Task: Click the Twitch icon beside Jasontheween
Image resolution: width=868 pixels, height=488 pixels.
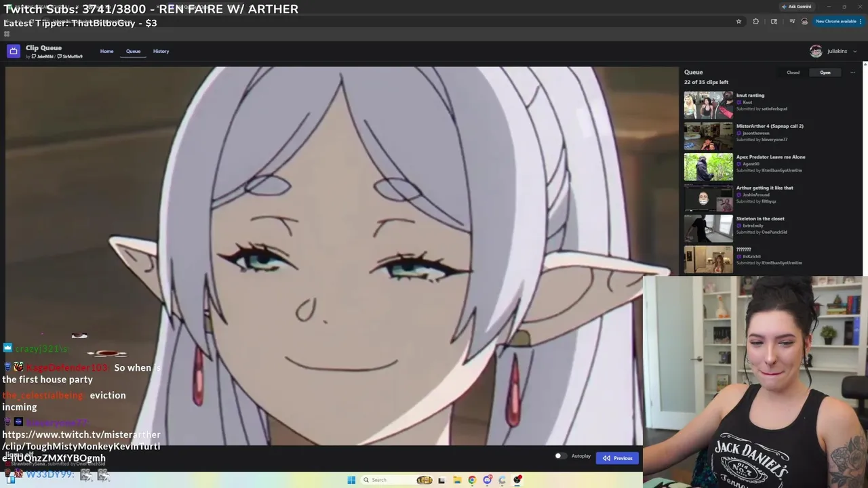Action: click(739, 133)
